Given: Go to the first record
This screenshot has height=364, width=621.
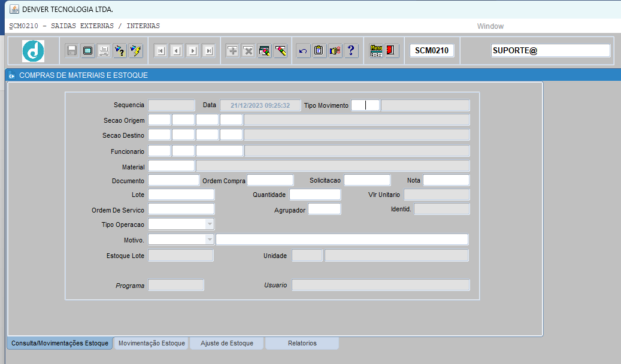Looking at the screenshot, I should (x=160, y=51).
